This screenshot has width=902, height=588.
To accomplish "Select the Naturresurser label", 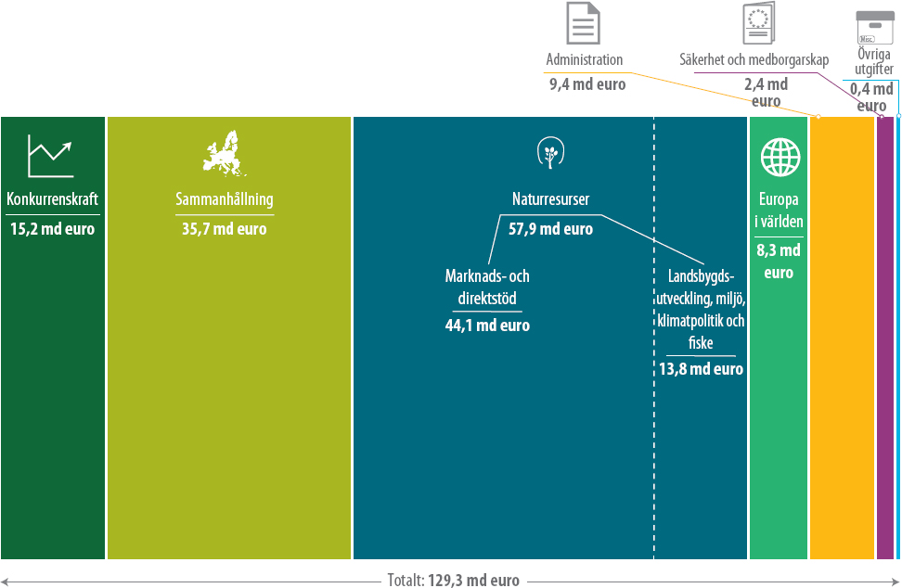I will point(550,199).
